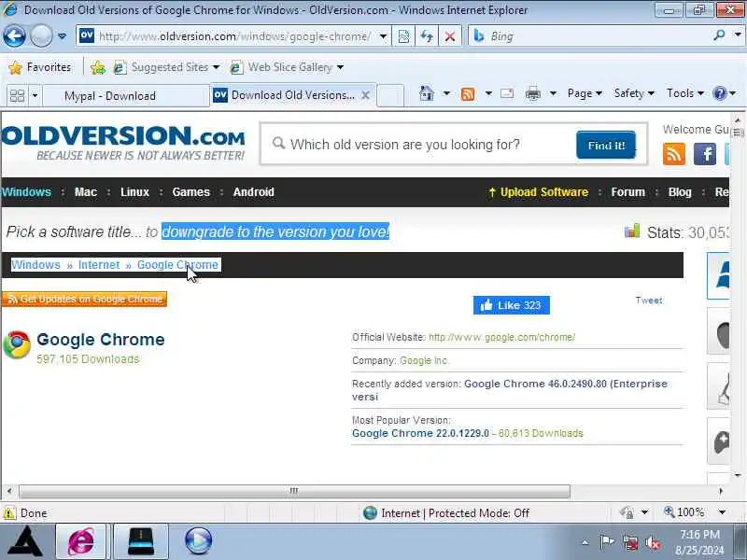The height and width of the screenshot is (560, 747).
Task: Click the Tweet link
Action: pyautogui.click(x=649, y=301)
